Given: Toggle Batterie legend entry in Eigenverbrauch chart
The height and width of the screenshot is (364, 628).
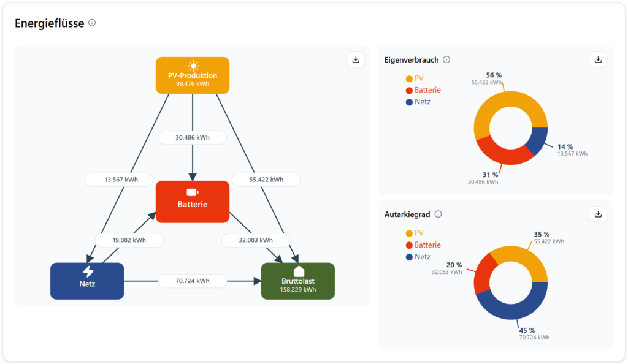Looking at the screenshot, I should [423, 90].
